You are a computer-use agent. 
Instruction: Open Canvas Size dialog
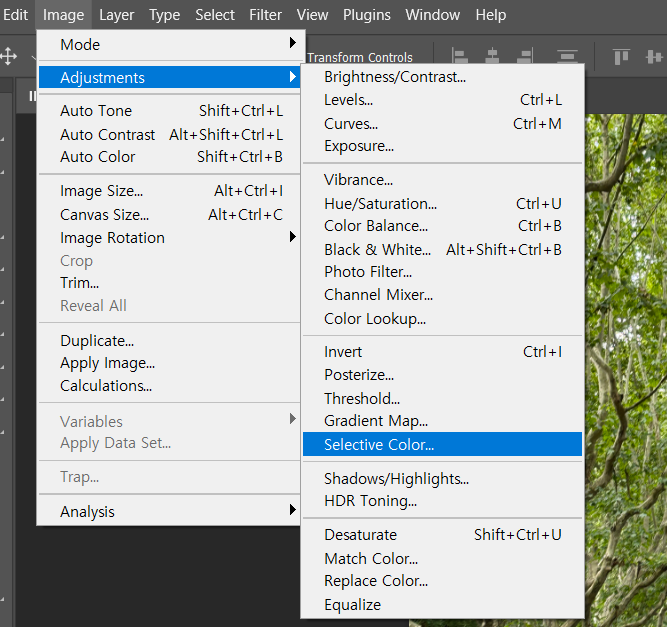pos(169,214)
